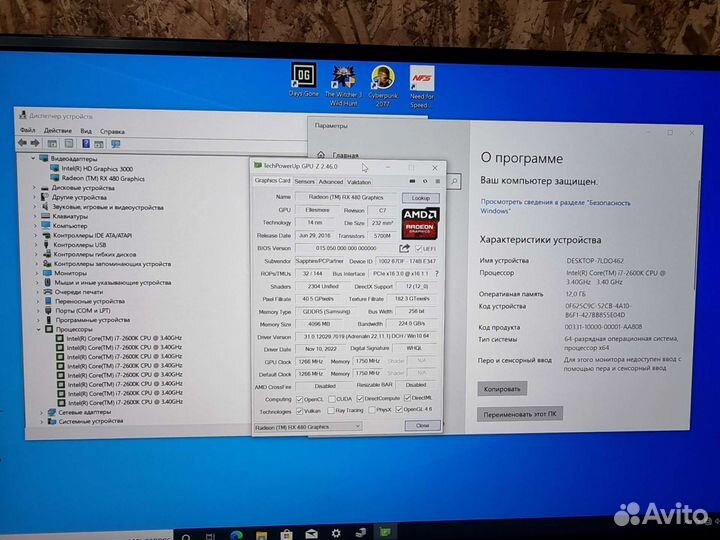The image size is (720, 540).
Task: Toggle Ray Tracing checkbox
Action: click(330, 411)
